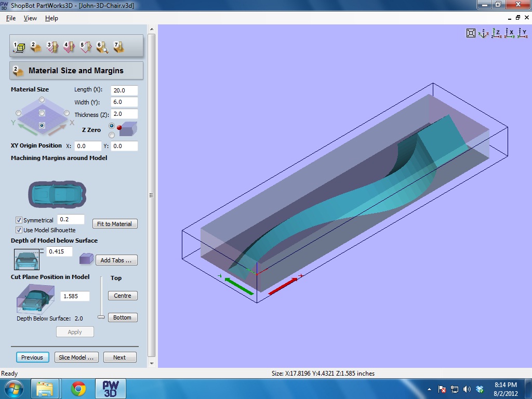This screenshot has width=532, height=399.
Task: Open step 1 orientate and size model icon
Action: tap(19, 47)
